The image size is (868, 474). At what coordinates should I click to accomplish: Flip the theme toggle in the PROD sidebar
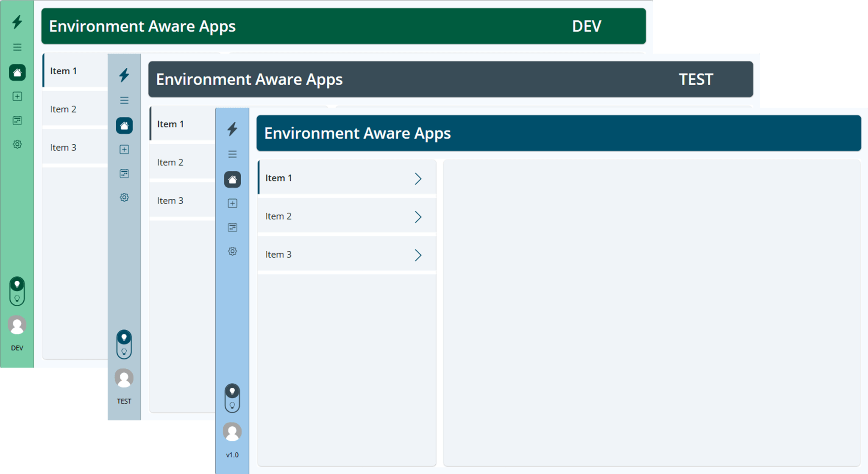click(232, 399)
